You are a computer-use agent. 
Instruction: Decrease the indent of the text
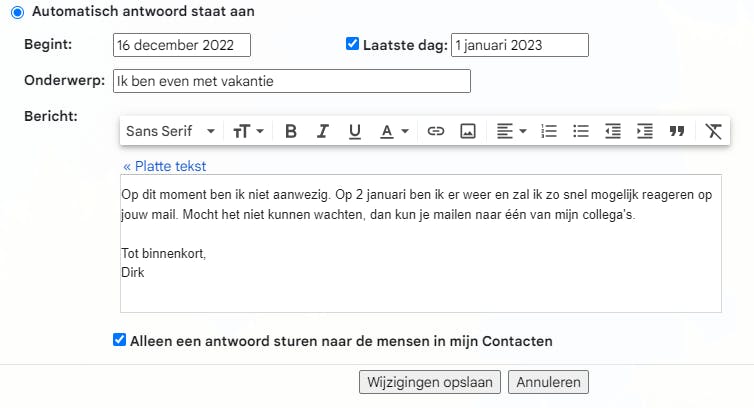tap(612, 131)
